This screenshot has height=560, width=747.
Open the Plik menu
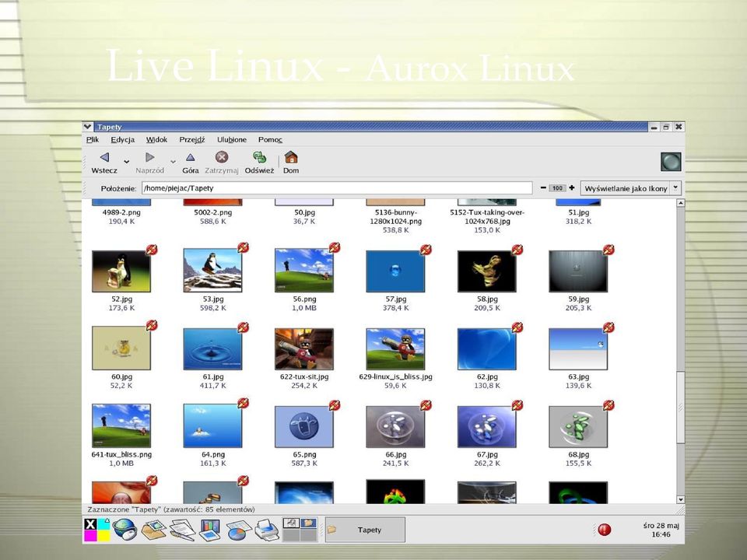[x=93, y=139]
